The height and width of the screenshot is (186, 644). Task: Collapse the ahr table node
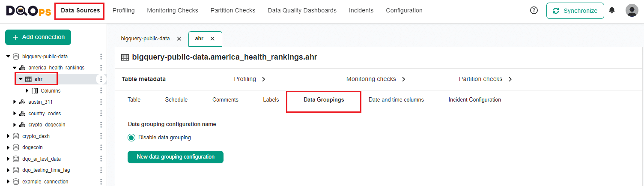coord(21,79)
